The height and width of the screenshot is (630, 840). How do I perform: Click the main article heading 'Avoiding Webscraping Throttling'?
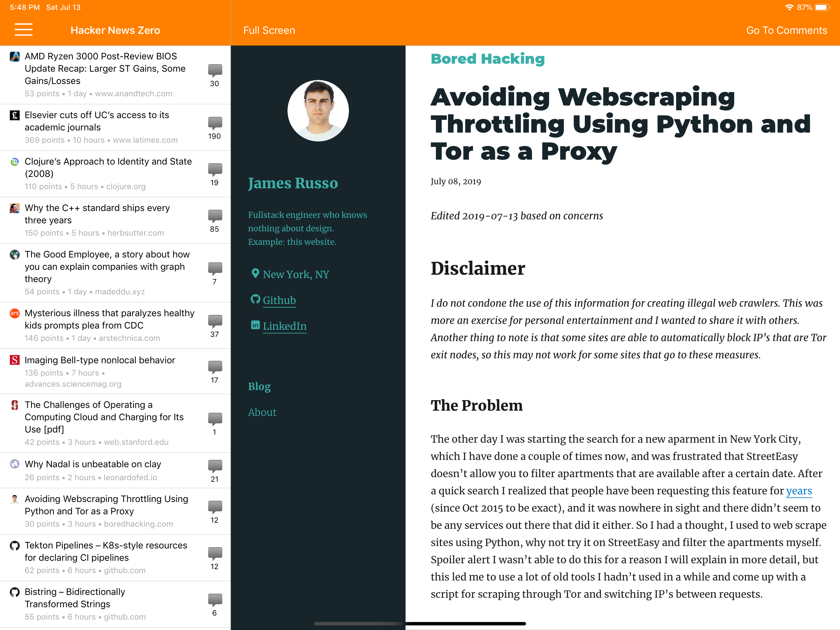(620, 124)
